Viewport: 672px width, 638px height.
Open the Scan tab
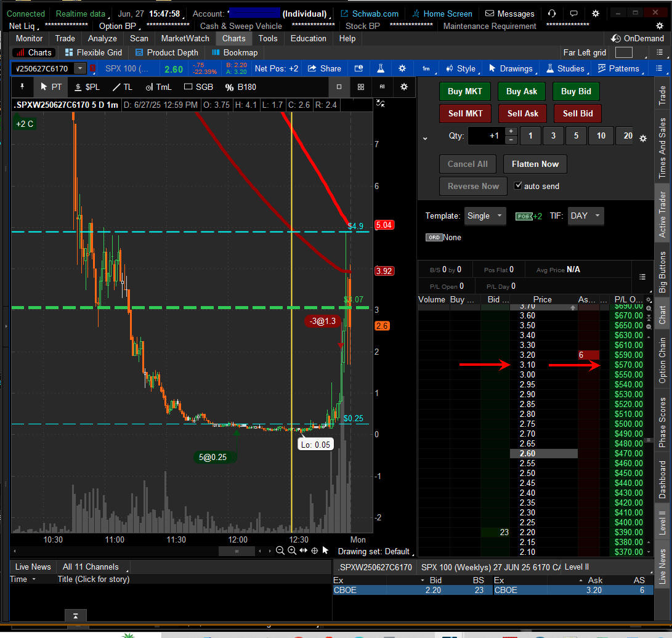139,39
